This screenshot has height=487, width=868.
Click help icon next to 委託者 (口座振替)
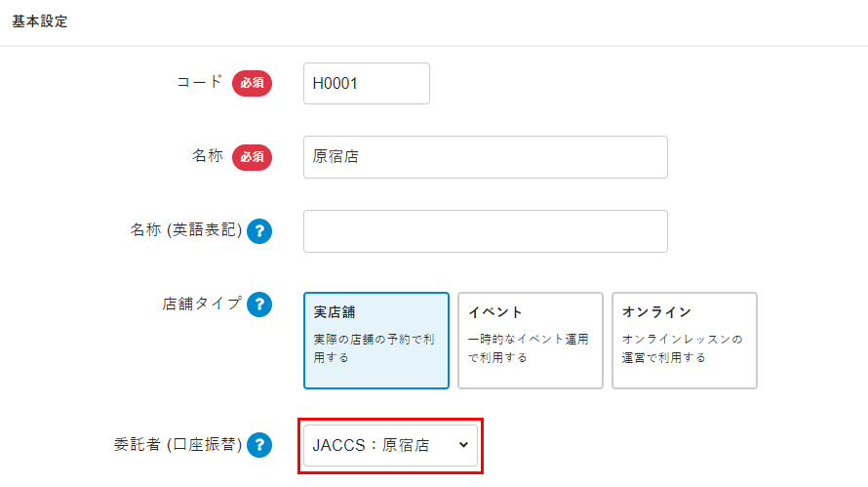pos(259,446)
